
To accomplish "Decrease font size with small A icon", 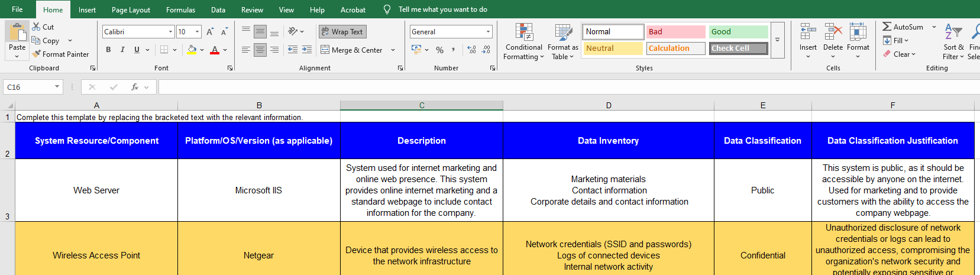I will (224, 32).
